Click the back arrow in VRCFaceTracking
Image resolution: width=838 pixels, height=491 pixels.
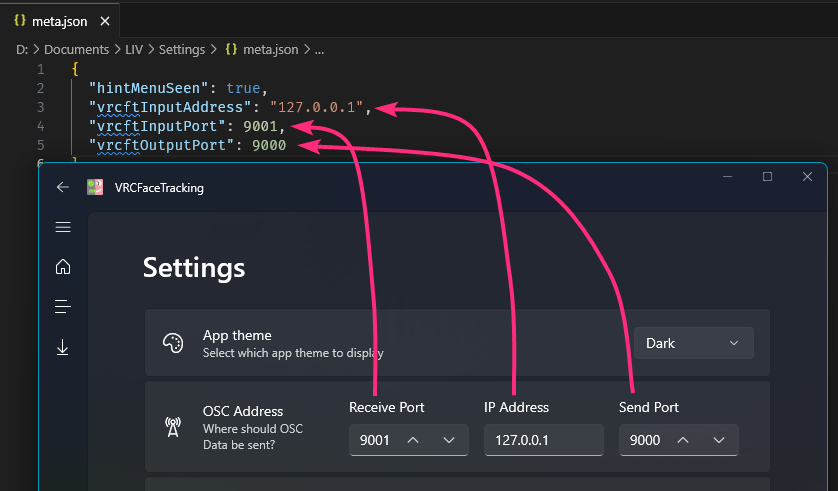pyautogui.click(x=63, y=187)
